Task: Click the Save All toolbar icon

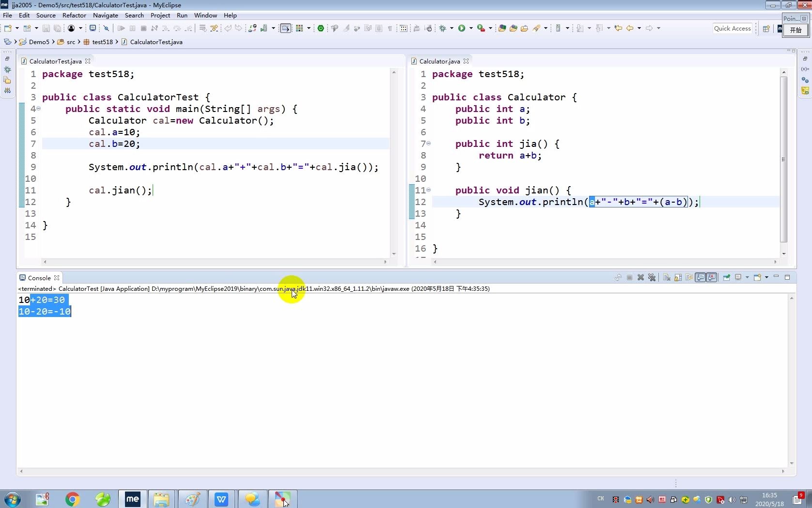Action: point(57,28)
